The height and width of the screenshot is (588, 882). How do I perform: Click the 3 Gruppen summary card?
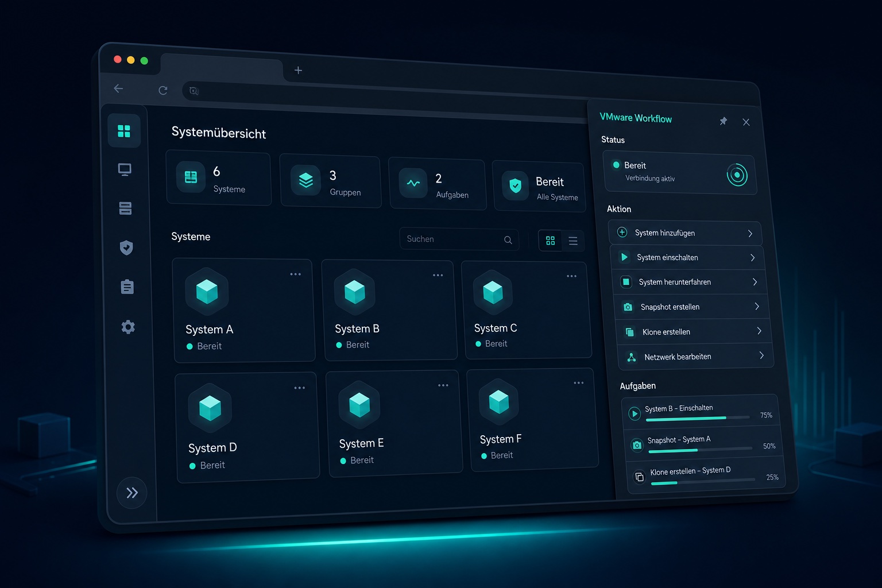331,181
